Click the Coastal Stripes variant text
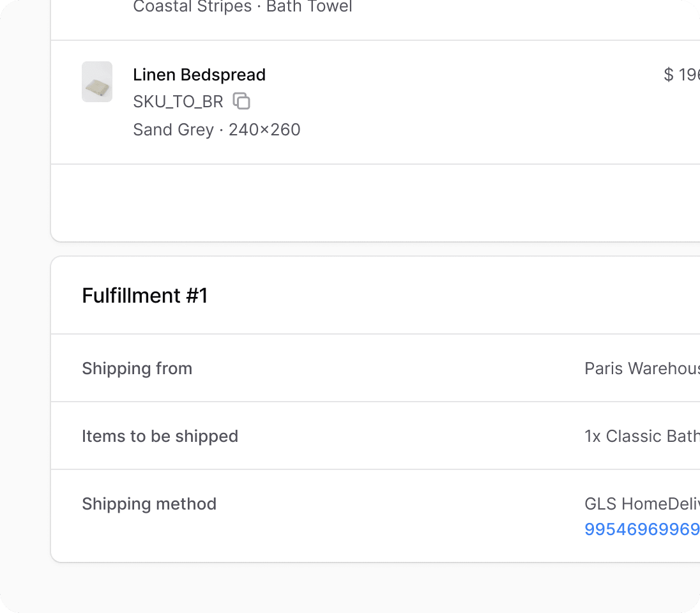This screenshot has height=613, width=700. coord(192,6)
